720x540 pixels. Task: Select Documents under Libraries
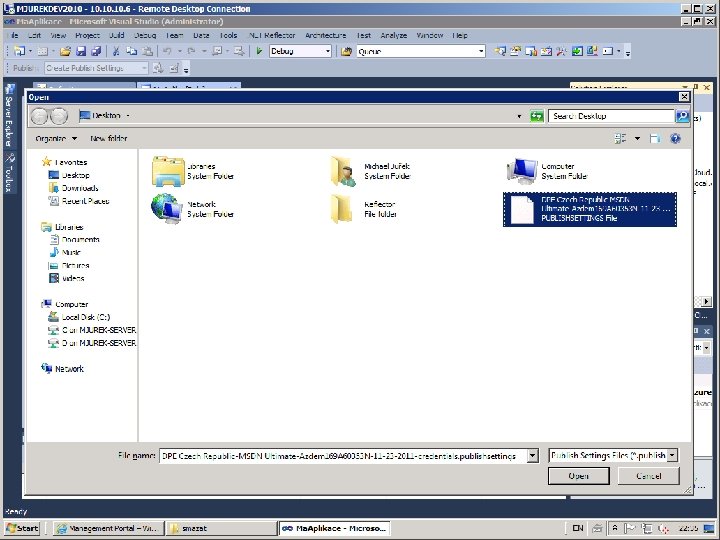[x=74, y=239]
